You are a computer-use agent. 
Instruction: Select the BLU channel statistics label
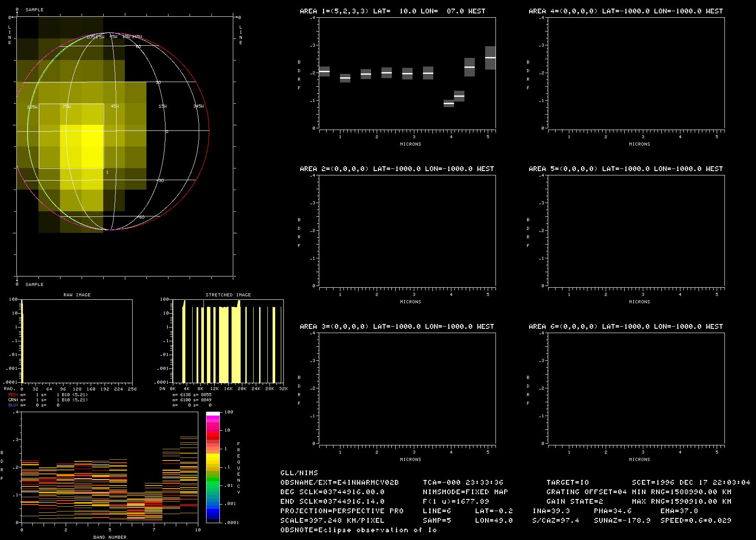[x=13, y=405]
